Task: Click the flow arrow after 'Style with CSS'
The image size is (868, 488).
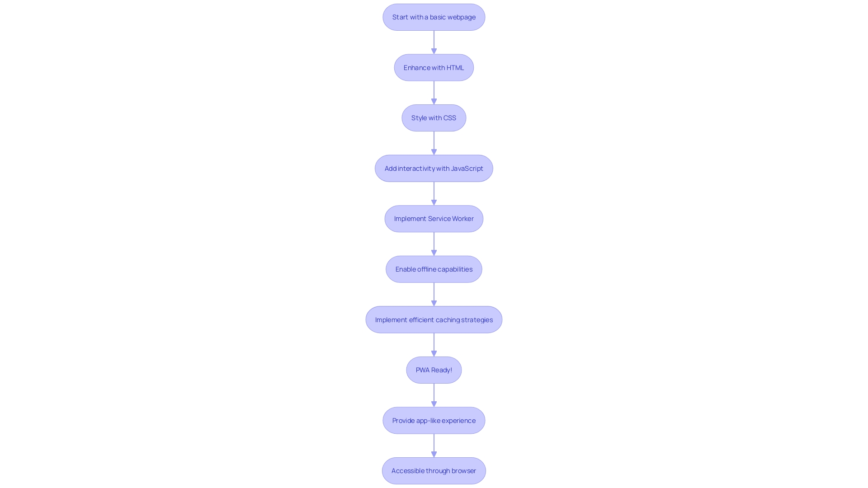Action: pyautogui.click(x=434, y=143)
